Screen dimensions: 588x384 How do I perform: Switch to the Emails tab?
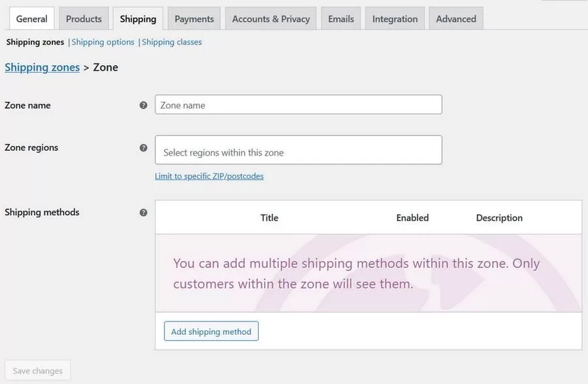(x=341, y=19)
